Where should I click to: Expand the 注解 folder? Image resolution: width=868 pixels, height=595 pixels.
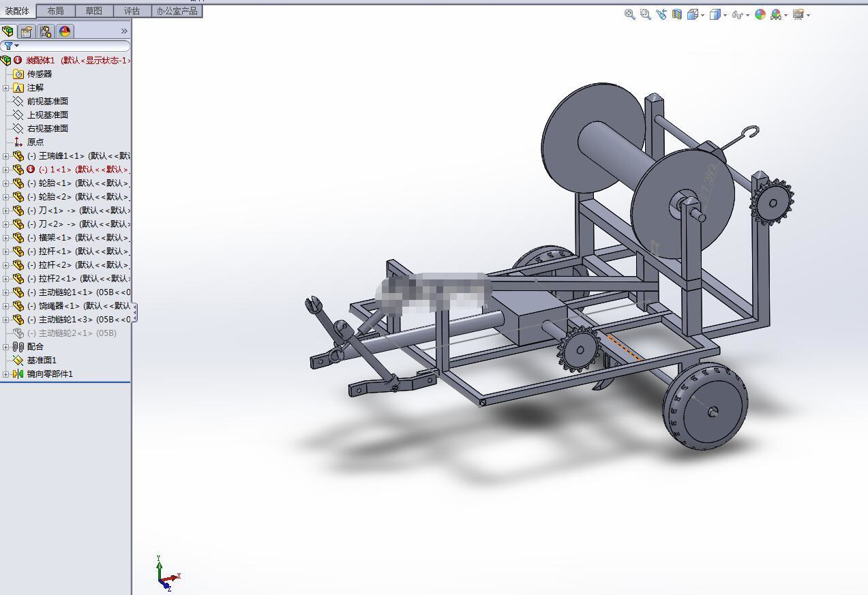pyautogui.click(x=5, y=87)
